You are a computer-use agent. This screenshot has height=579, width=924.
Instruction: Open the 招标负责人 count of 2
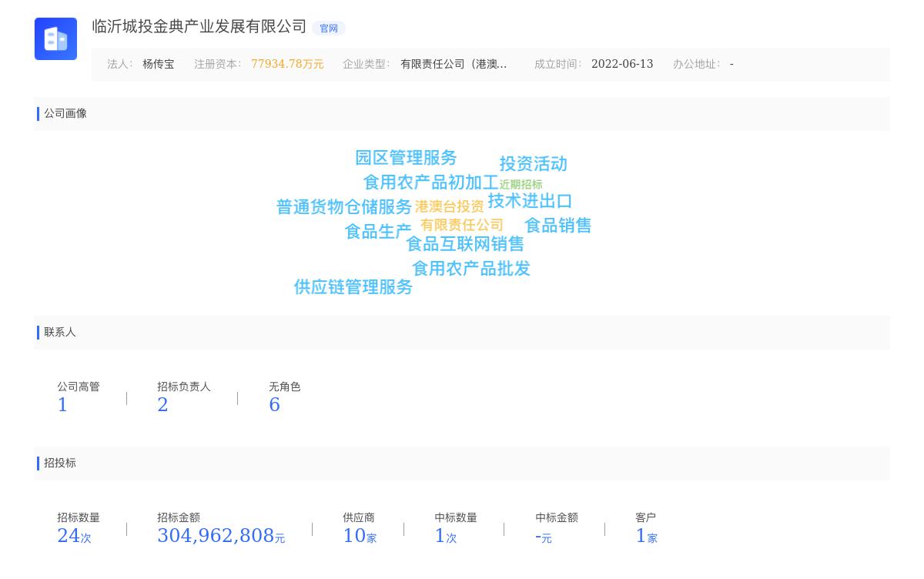(x=162, y=405)
